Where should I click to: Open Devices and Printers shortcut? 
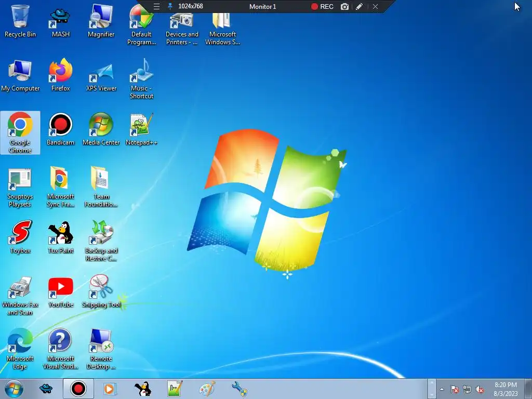[x=182, y=29]
